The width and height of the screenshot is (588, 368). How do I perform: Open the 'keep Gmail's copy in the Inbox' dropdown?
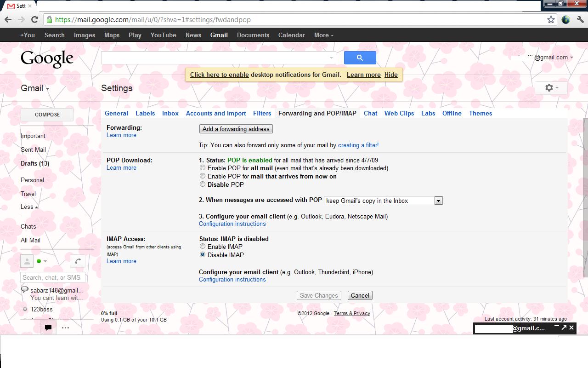383,201
